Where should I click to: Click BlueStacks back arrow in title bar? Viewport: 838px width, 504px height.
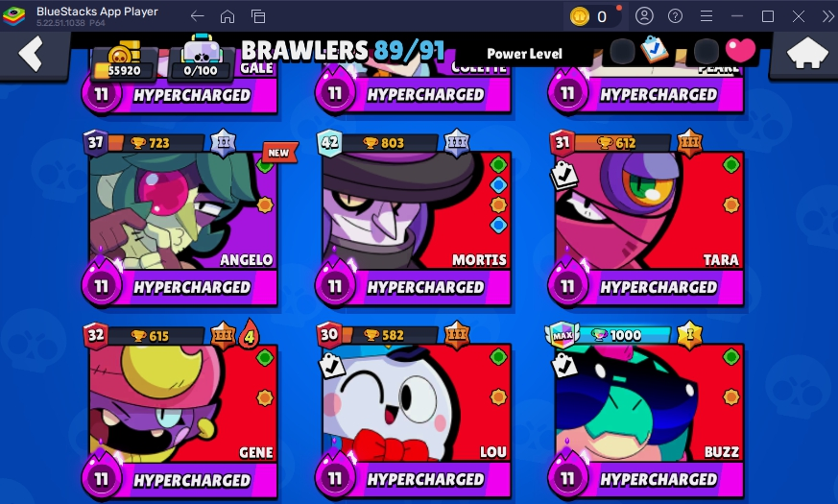[197, 16]
